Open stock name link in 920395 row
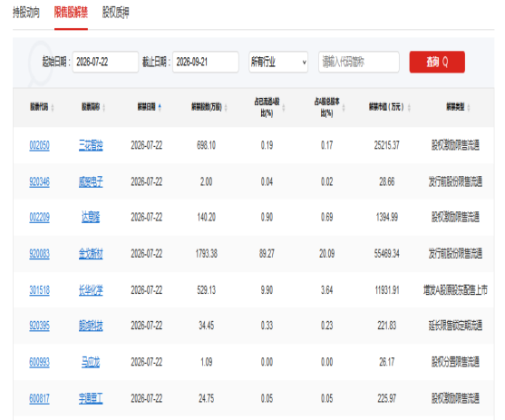The image size is (505, 420). [91, 326]
